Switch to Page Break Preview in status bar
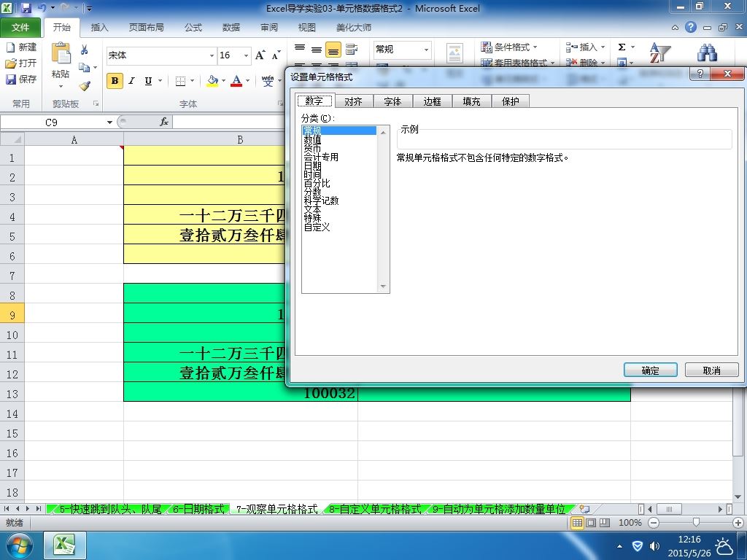The image size is (747, 560). click(605, 523)
